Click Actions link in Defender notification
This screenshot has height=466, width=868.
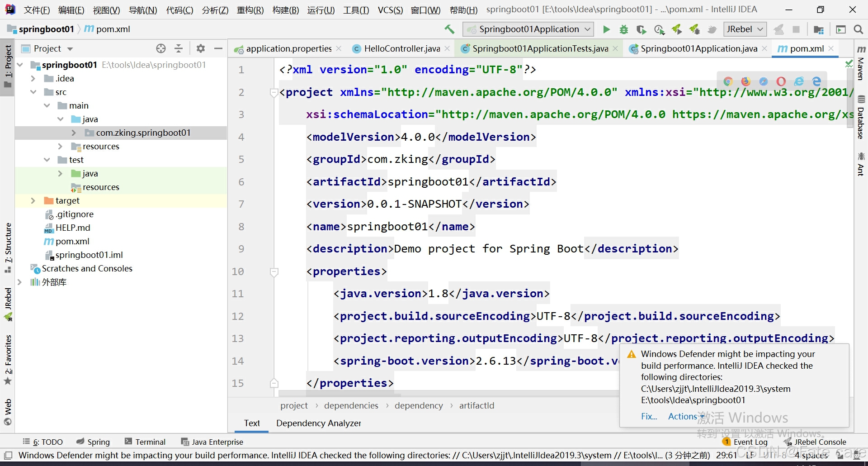pos(683,416)
